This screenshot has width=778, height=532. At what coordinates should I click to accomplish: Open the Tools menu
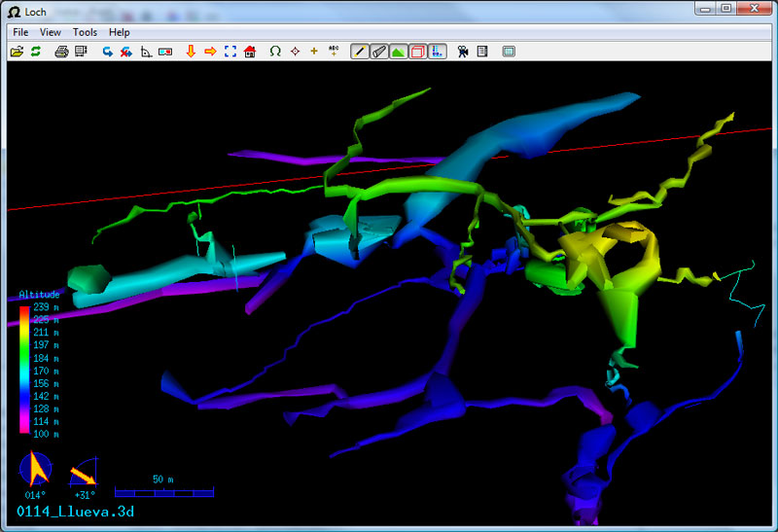pos(85,32)
